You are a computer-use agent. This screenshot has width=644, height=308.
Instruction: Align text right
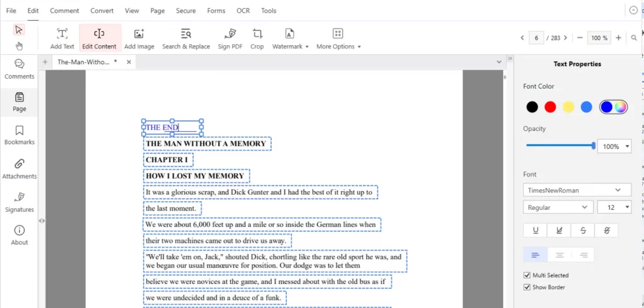583,255
